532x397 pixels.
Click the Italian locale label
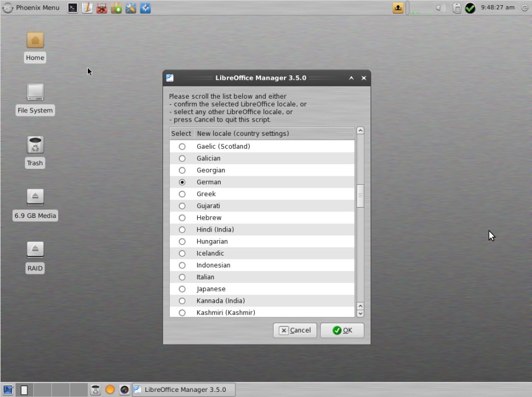205,277
